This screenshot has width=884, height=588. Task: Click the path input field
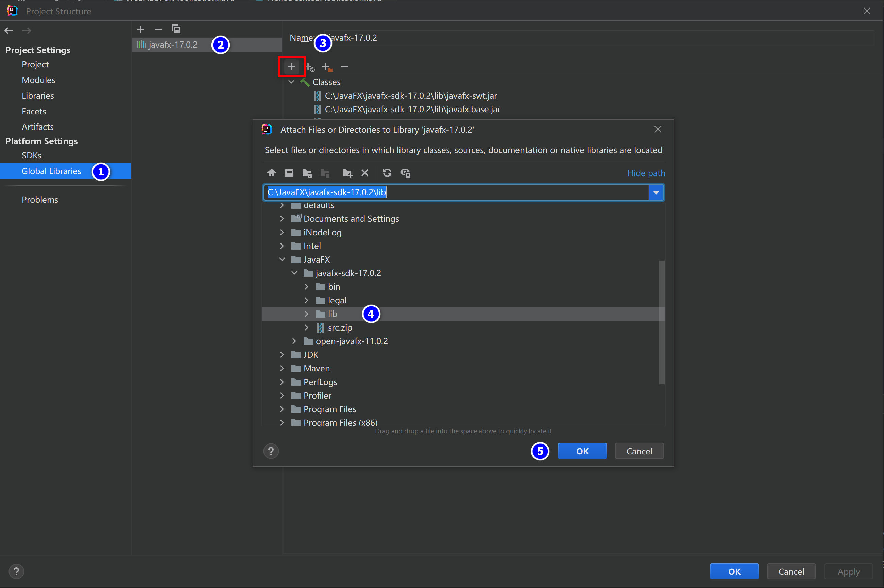pyautogui.click(x=456, y=192)
